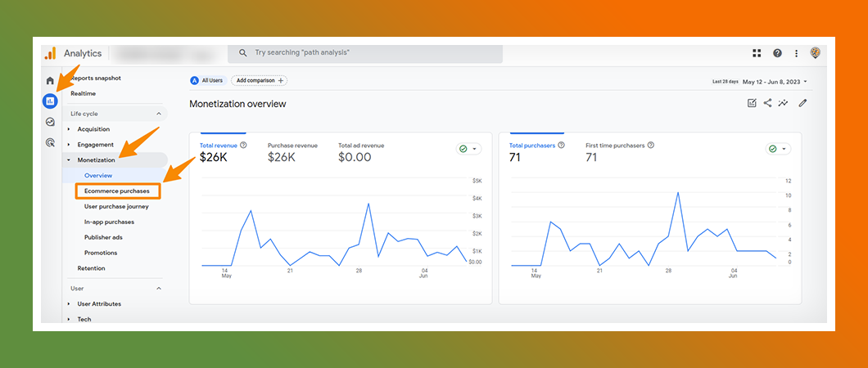Expand the Acquisition menu item
Viewport: 868px width, 368px height.
[93, 129]
